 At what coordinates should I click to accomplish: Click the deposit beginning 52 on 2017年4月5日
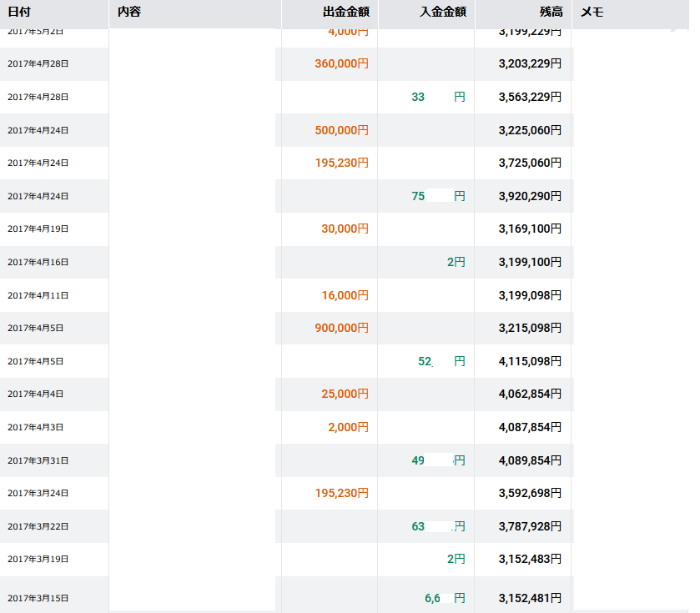pyautogui.click(x=441, y=361)
